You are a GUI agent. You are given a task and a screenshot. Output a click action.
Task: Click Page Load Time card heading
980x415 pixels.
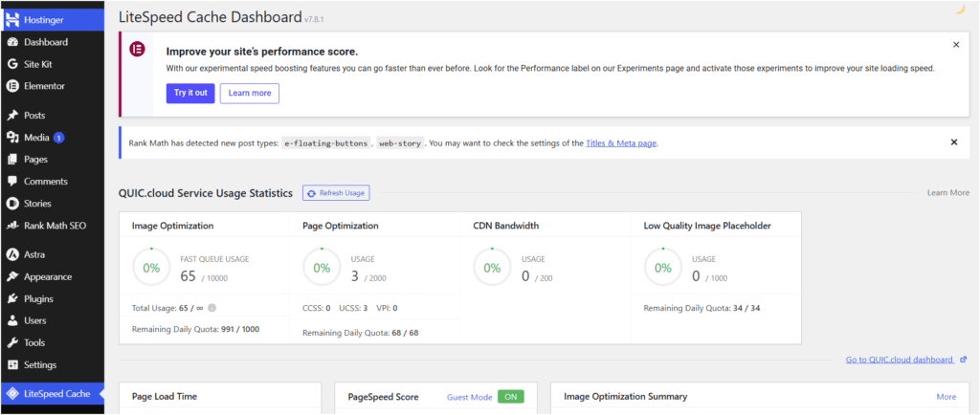[x=165, y=397]
